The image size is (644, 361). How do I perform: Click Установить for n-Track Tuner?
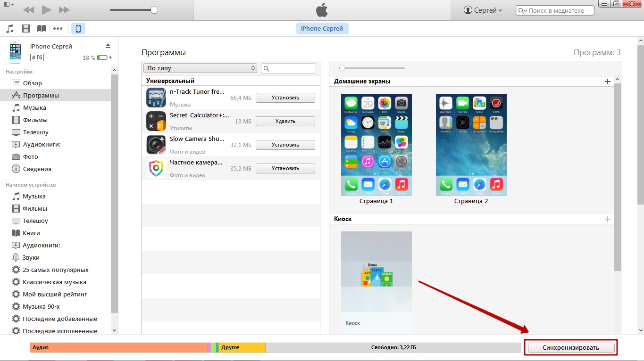tap(285, 98)
